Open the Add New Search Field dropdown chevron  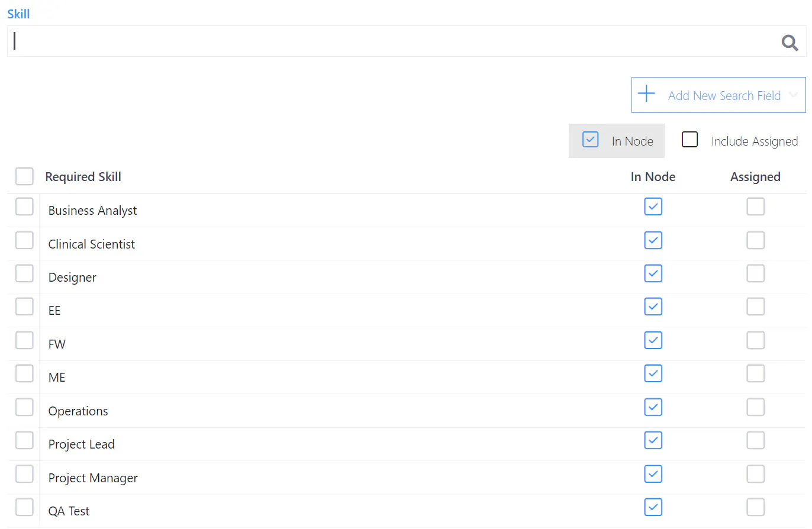(794, 95)
